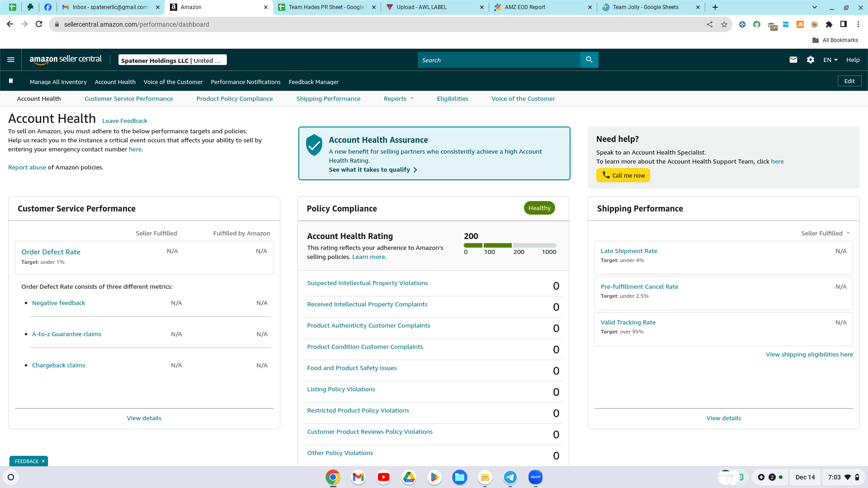
Task: Open Zoom from the shelf
Action: (535, 477)
